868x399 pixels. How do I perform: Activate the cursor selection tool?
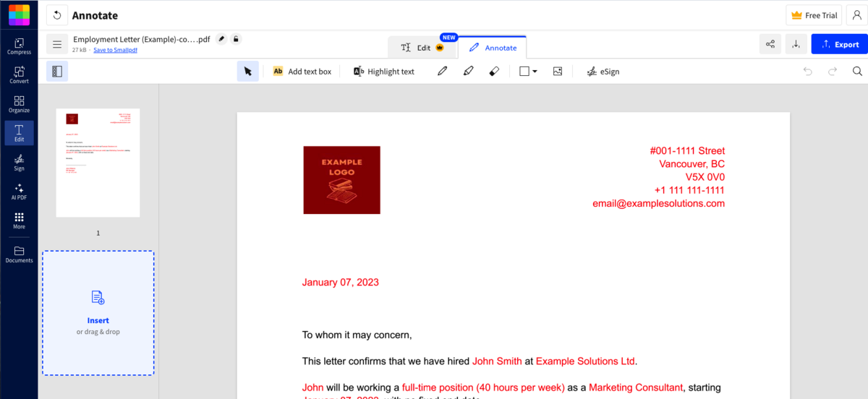click(x=247, y=72)
